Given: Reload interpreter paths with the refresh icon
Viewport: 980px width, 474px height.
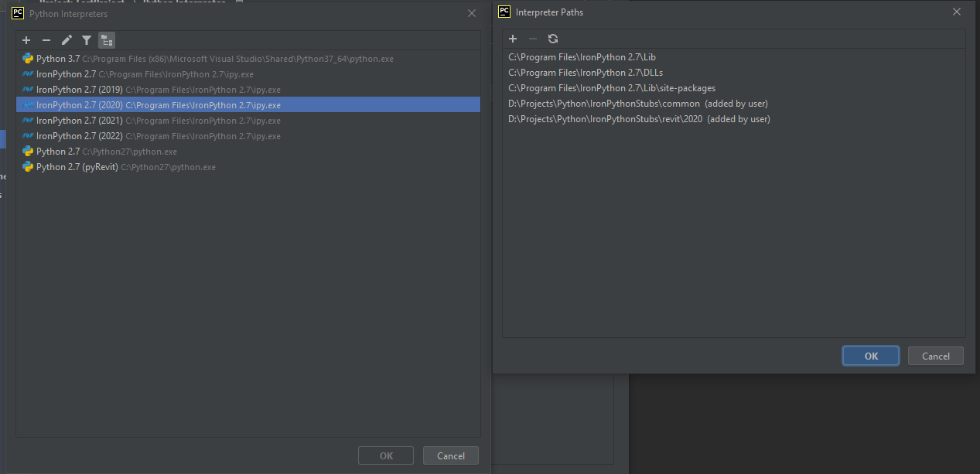Looking at the screenshot, I should click(x=552, y=38).
